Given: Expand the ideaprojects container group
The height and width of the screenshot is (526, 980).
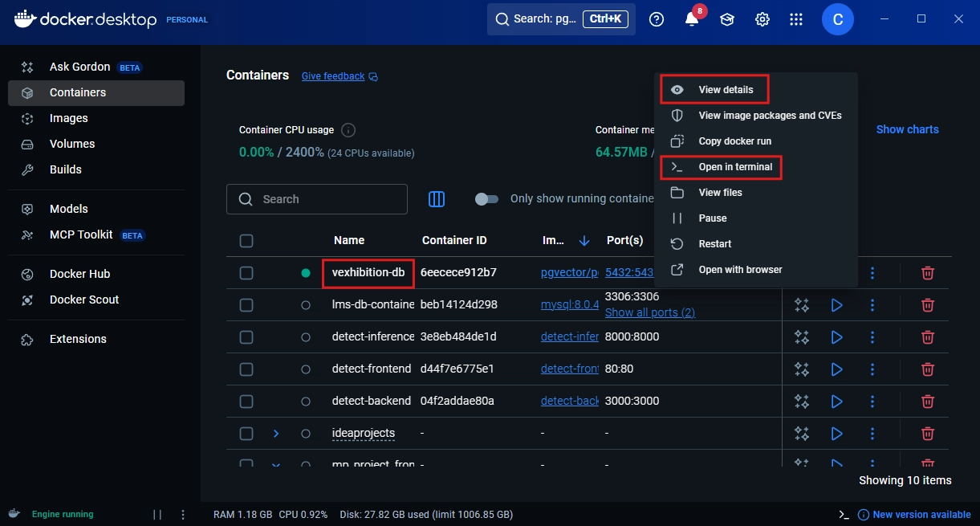Looking at the screenshot, I should [276, 434].
